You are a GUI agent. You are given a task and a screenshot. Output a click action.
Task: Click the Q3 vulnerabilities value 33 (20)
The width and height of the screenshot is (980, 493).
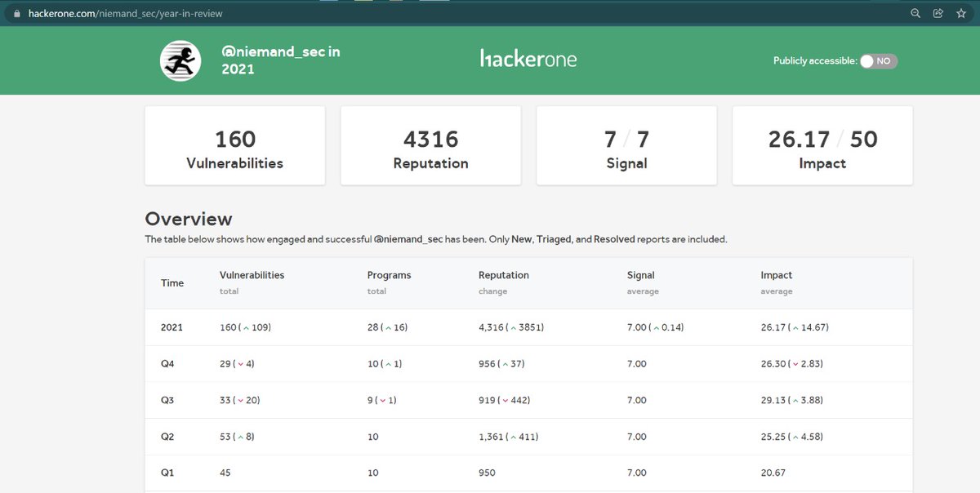(x=240, y=401)
